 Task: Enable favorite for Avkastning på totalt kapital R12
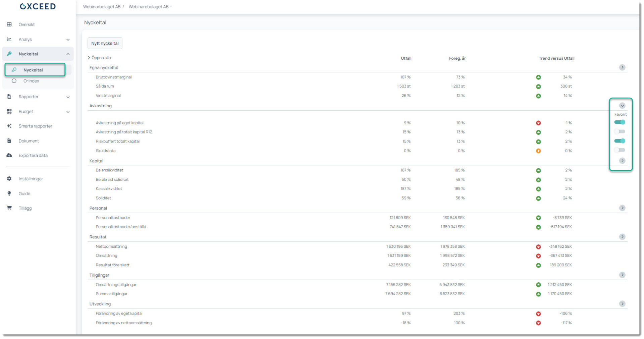pyautogui.click(x=620, y=131)
